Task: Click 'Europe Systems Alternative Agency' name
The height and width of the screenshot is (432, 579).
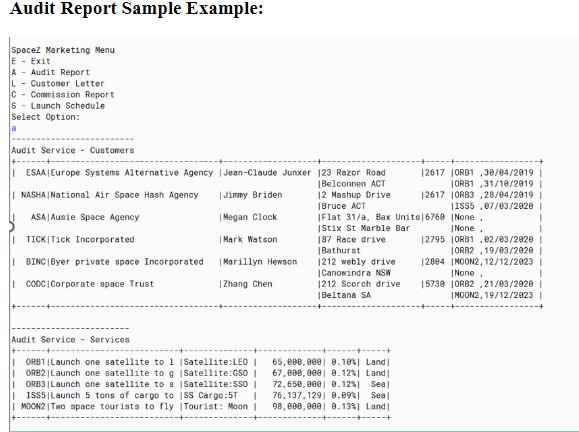Action: [x=132, y=173]
